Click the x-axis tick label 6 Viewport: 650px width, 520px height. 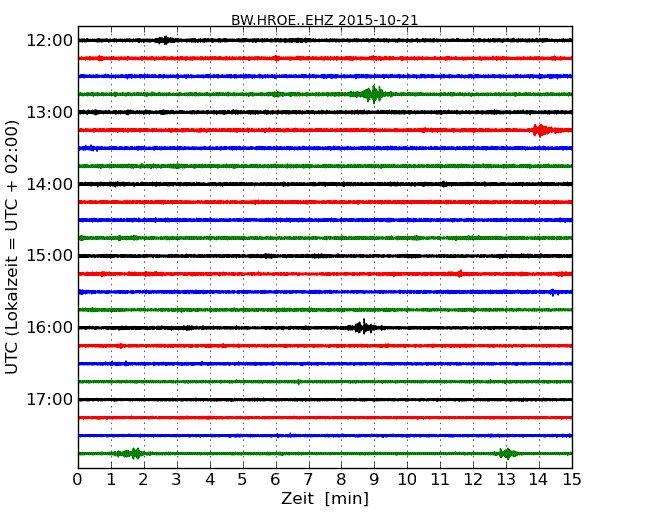pyautogui.click(x=275, y=479)
